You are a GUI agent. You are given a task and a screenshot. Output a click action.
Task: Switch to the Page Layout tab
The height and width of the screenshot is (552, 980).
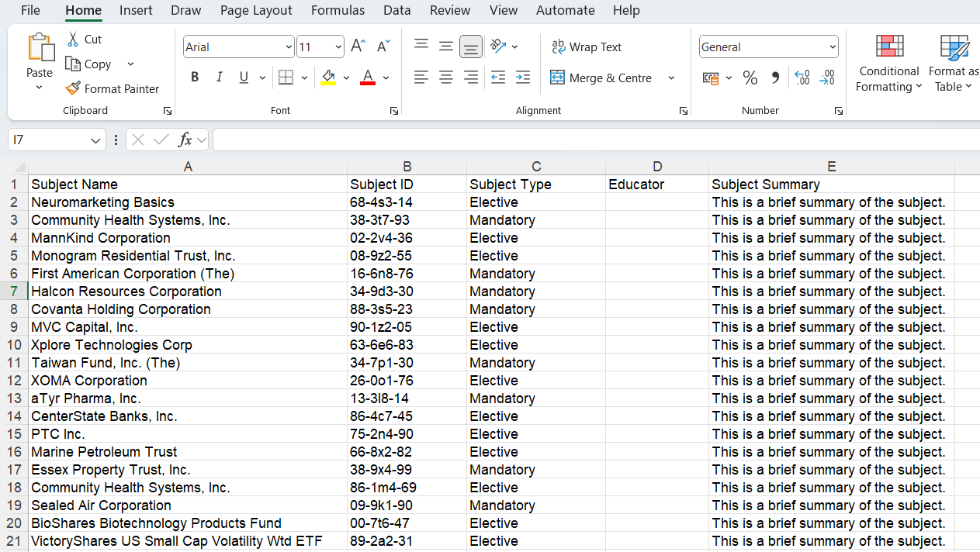click(x=256, y=10)
